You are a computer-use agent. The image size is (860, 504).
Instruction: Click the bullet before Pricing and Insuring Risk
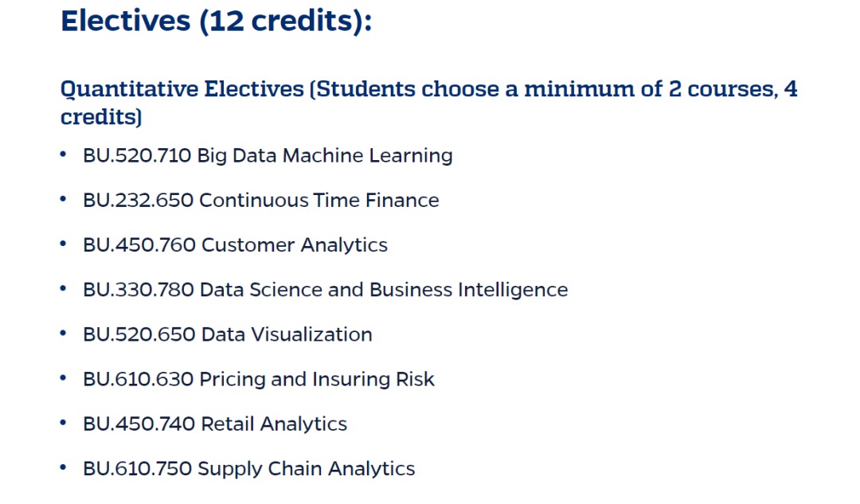pyautogui.click(x=63, y=378)
